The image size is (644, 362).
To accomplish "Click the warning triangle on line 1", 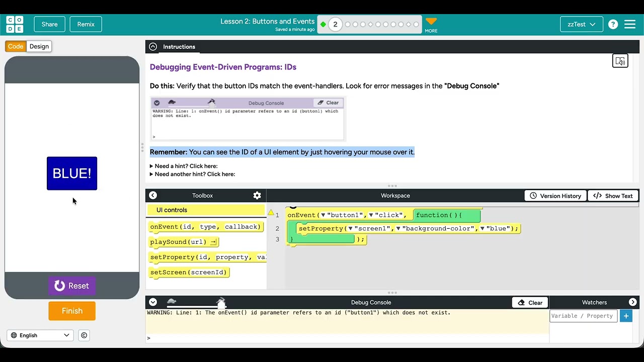I will click(271, 213).
